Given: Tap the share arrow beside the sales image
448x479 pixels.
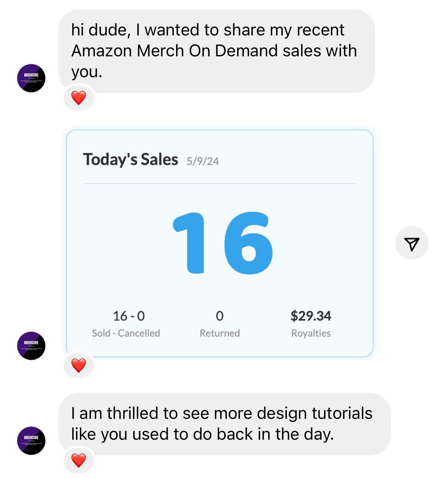Looking at the screenshot, I should (412, 243).
